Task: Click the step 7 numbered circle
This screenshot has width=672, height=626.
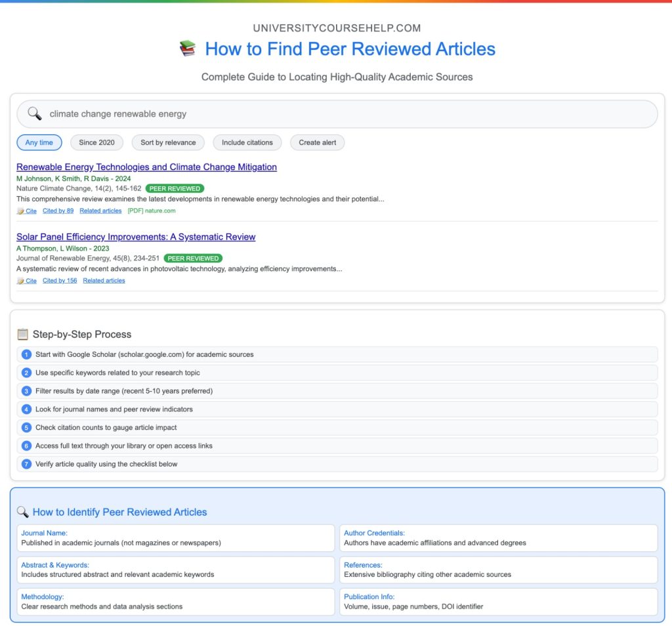Action: (26, 463)
